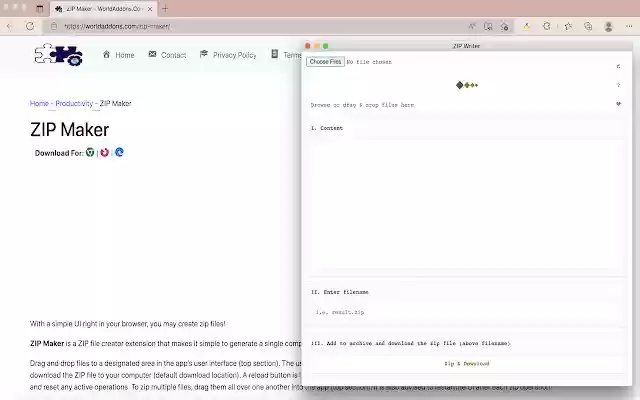Image resolution: width=640 pixels, height=400 pixels.
Task: Click the WorldAddons puzzle logo
Action: click(58, 55)
